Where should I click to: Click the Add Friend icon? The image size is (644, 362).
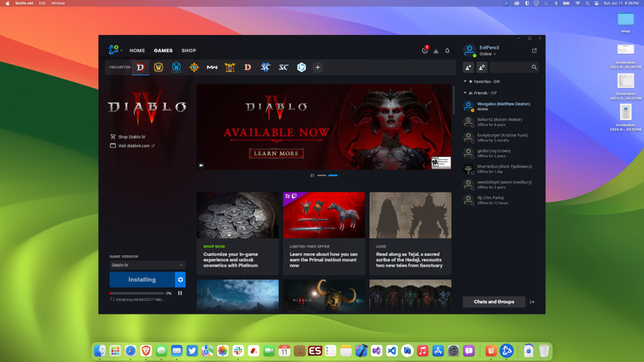[468, 67]
